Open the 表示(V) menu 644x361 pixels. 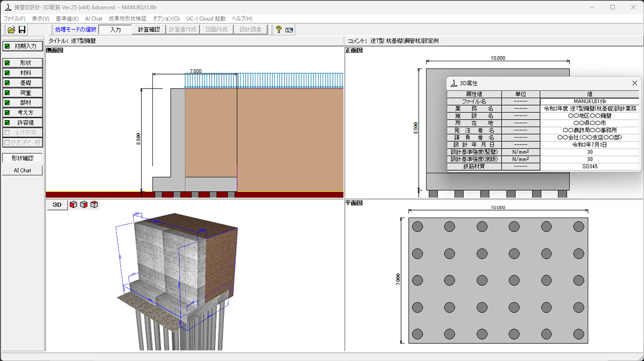[x=40, y=19]
